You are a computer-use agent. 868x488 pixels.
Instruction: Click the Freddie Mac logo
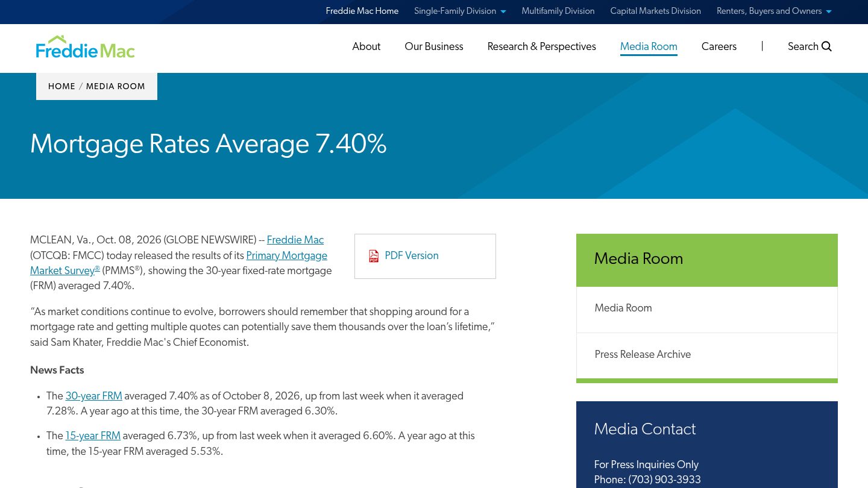point(85,47)
